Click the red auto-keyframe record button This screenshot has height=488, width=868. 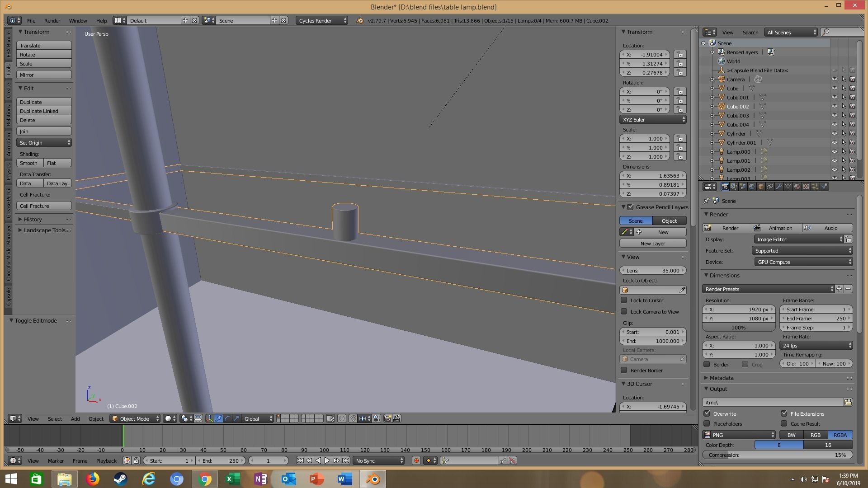[416, 460]
